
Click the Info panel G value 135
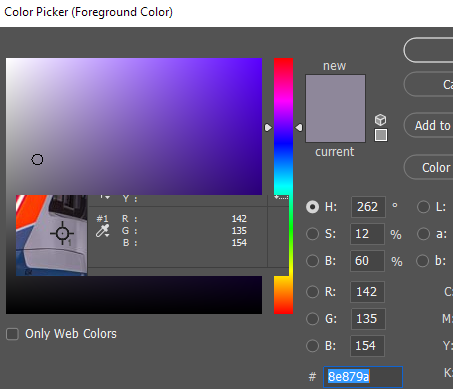click(x=239, y=231)
